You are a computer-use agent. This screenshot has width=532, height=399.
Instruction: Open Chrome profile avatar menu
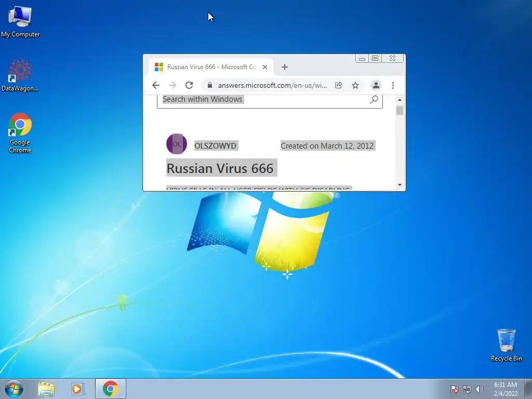[376, 85]
